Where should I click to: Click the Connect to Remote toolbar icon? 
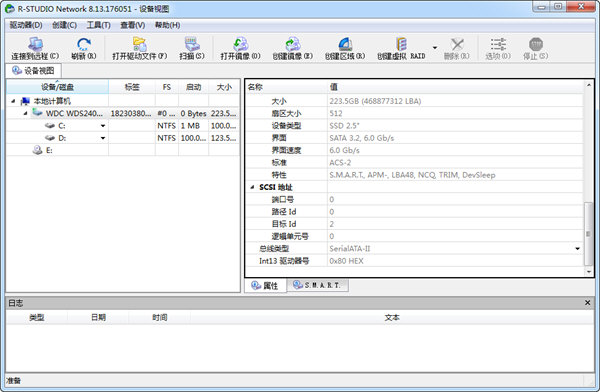coord(35,44)
